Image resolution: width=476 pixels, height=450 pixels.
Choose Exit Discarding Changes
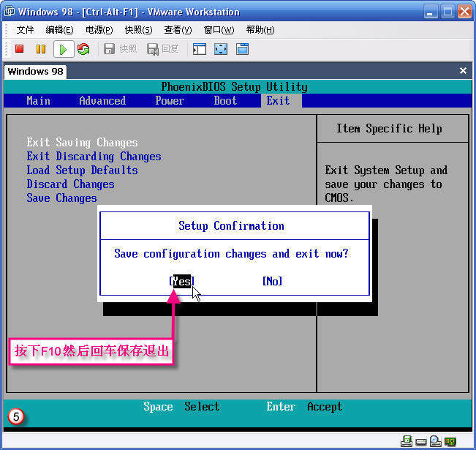(x=94, y=157)
